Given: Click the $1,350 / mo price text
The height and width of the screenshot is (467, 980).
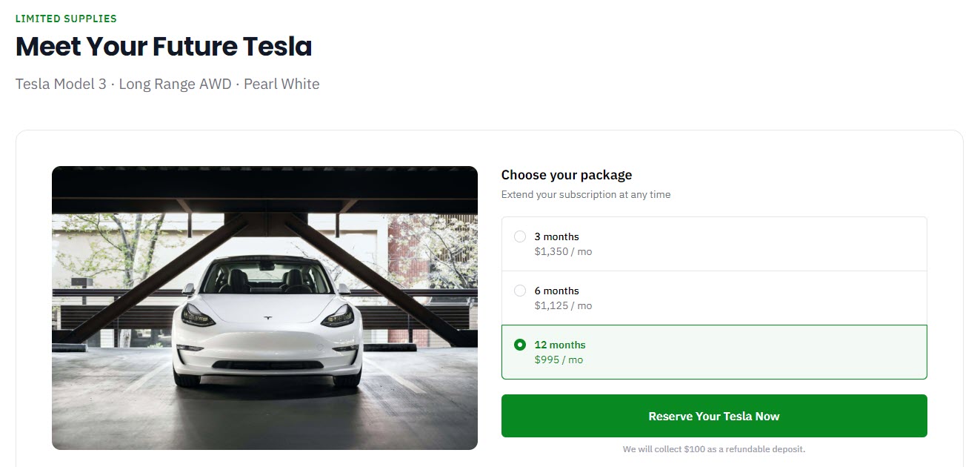Looking at the screenshot, I should coord(563,251).
